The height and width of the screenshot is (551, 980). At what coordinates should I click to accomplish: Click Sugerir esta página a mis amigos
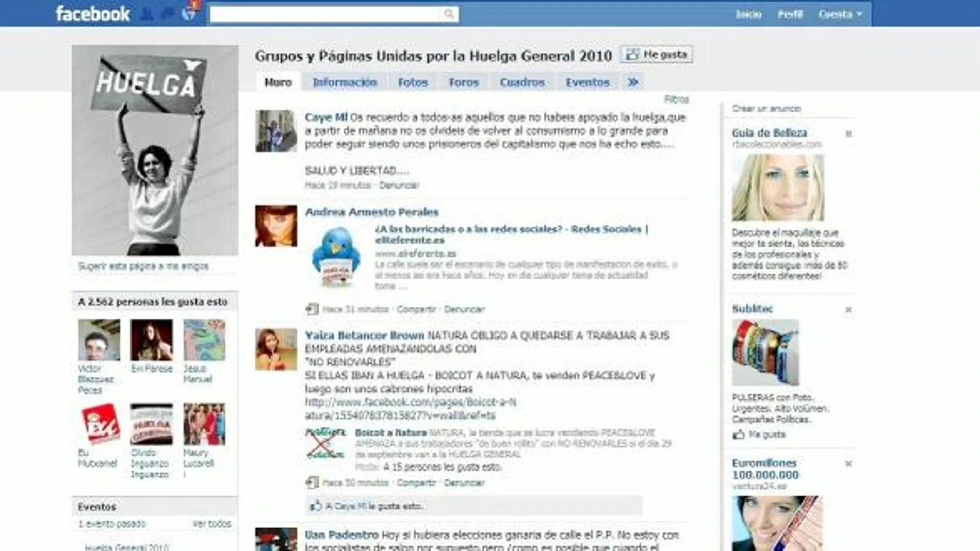pyautogui.click(x=143, y=266)
